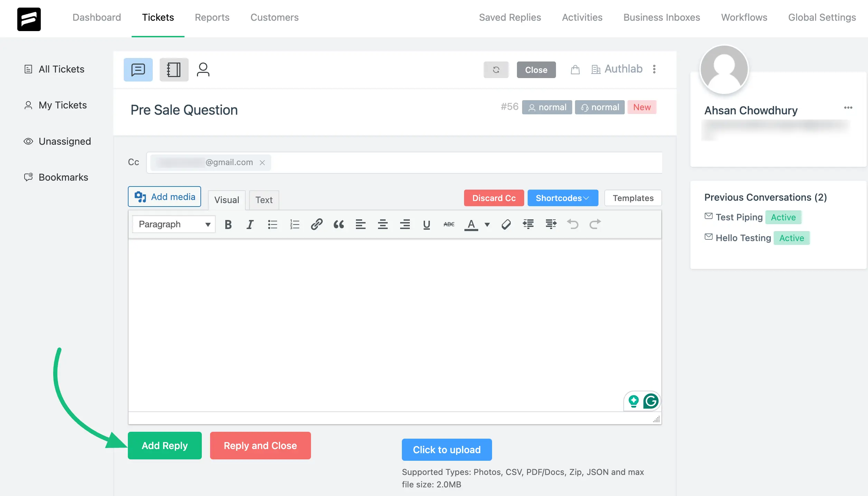Switch to the Visual editor tab

pos(227,199)
